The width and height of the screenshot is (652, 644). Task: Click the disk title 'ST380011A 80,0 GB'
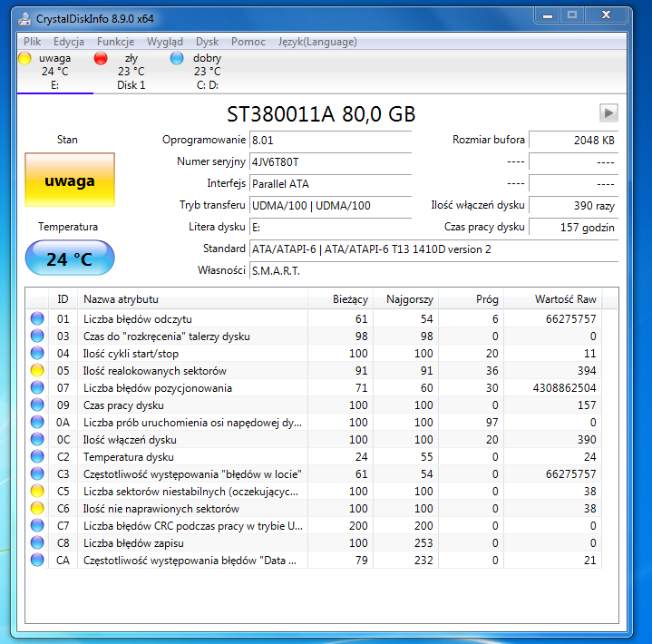[x=321, y=113]
